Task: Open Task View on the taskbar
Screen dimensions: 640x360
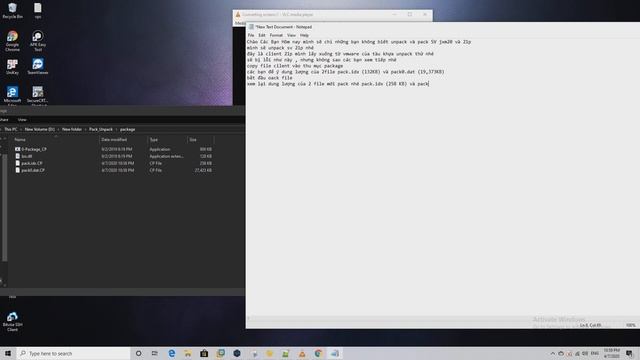Action: tap(155, 353)
